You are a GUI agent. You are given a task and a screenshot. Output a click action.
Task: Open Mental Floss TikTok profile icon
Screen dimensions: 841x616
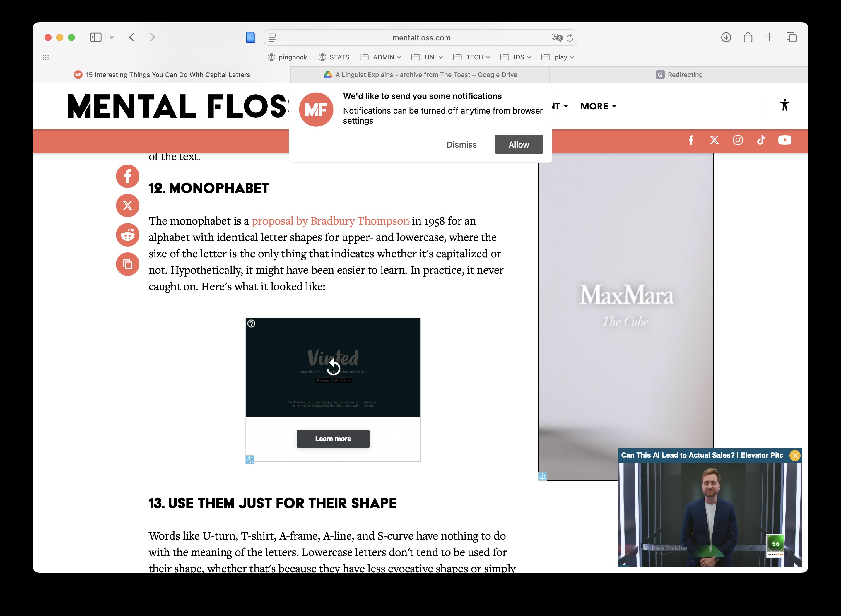pos(761,140)
